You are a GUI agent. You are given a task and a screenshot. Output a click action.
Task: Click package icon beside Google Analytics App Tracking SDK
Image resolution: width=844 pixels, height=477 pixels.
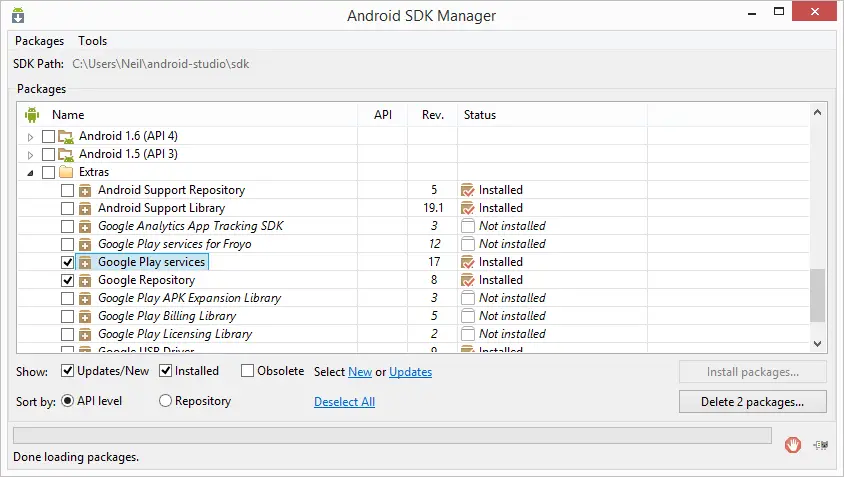coord(85,226)
